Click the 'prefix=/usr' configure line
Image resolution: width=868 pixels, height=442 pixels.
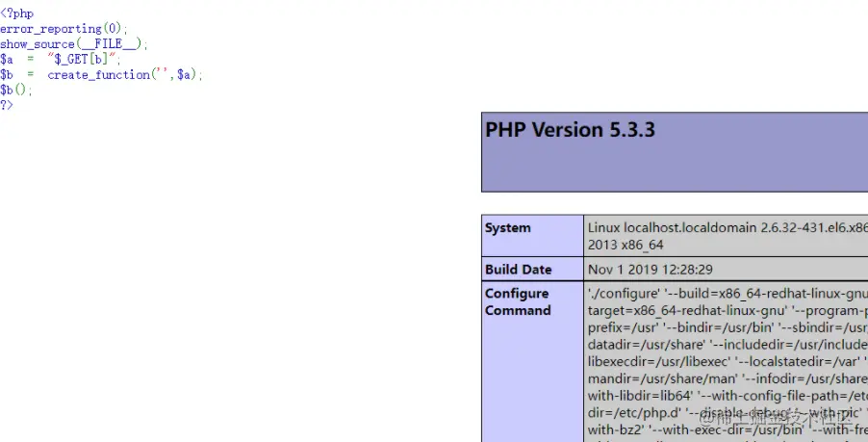coord(728,328)
